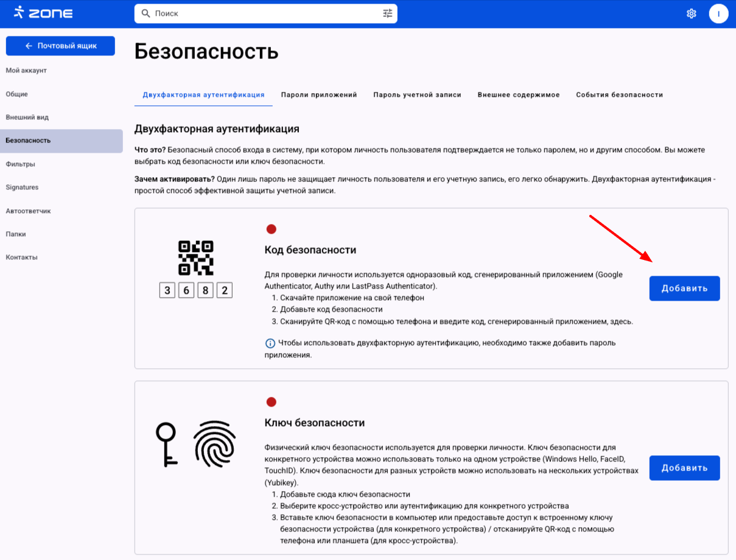This screenshot has width=736, height=560.
Task: Click the QR code security icon
Action: tap(195, 257)
